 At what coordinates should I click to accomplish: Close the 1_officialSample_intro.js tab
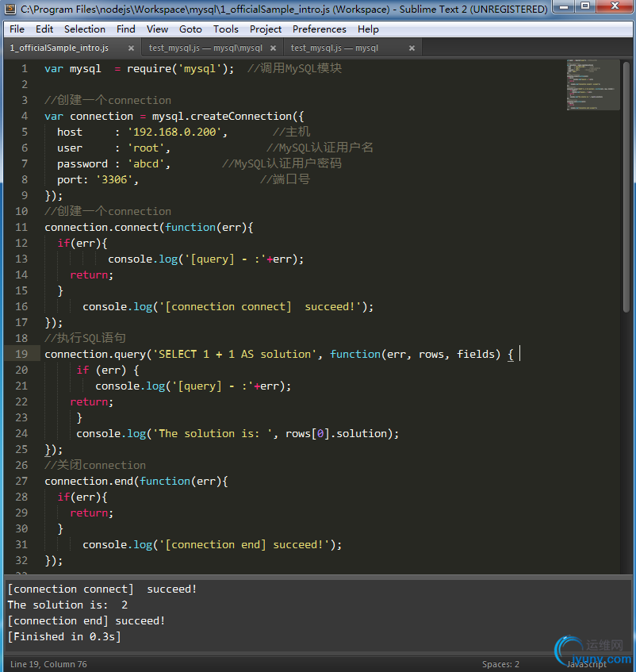click(x=130, y=48)
